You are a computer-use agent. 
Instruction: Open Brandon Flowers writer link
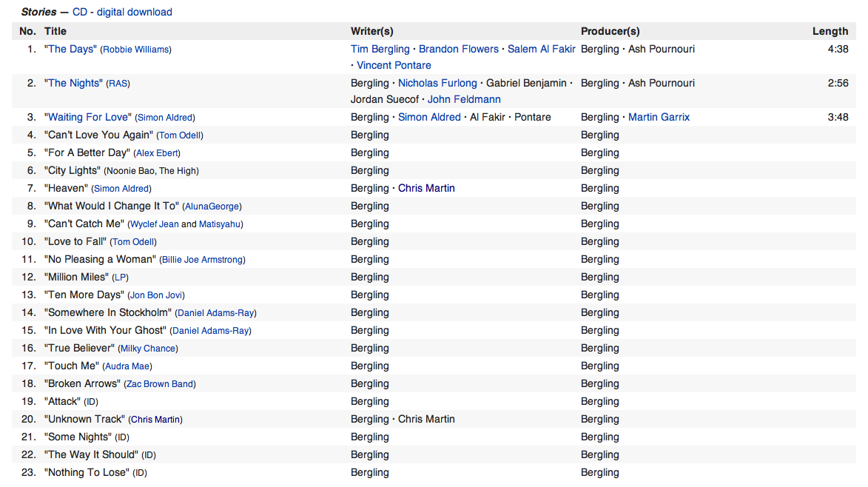[458, 49]
